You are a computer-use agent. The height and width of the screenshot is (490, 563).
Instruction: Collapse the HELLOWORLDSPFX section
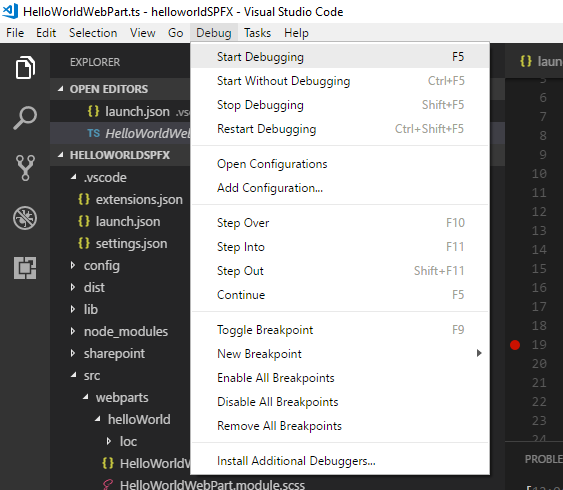click(x=61, y=155)
